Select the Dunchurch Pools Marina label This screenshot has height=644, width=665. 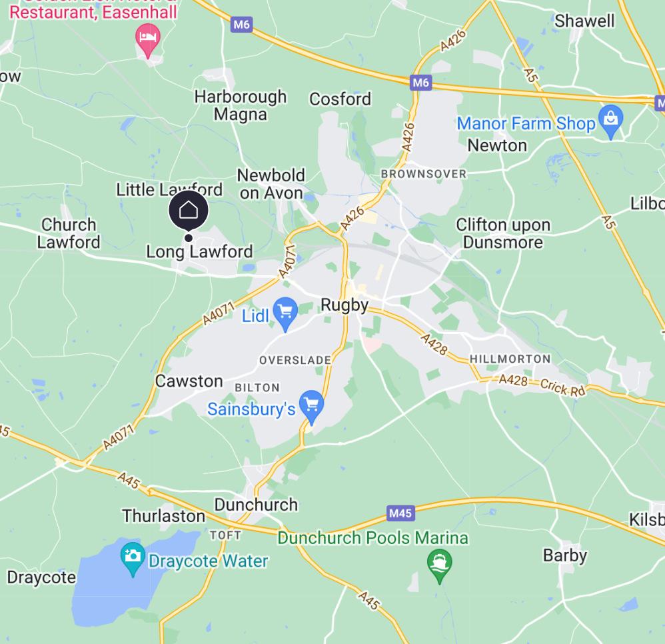click(x=372, y=538)
